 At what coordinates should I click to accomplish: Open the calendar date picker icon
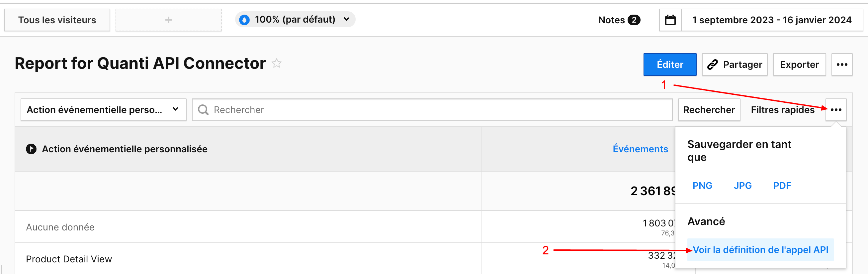point(670,20)
